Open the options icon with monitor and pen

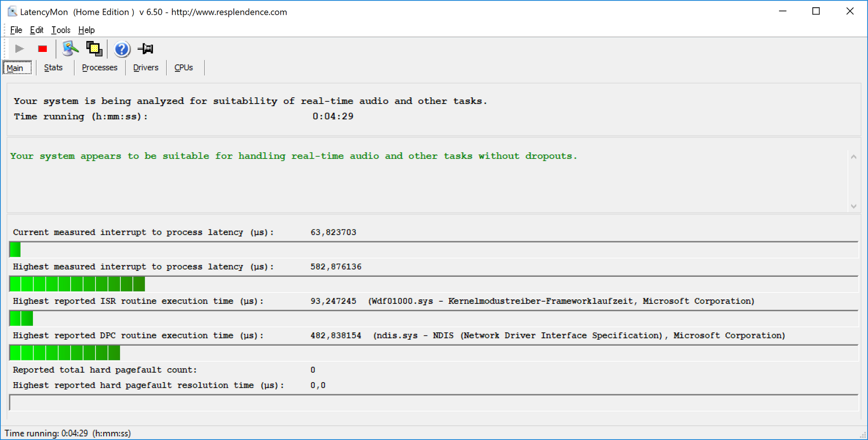tap(70, 49)
